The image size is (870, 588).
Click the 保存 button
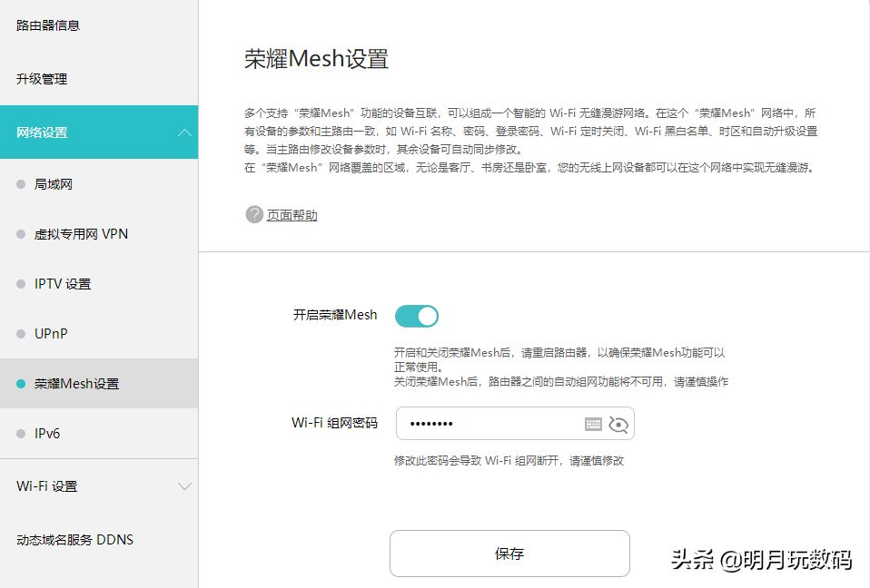509,554
